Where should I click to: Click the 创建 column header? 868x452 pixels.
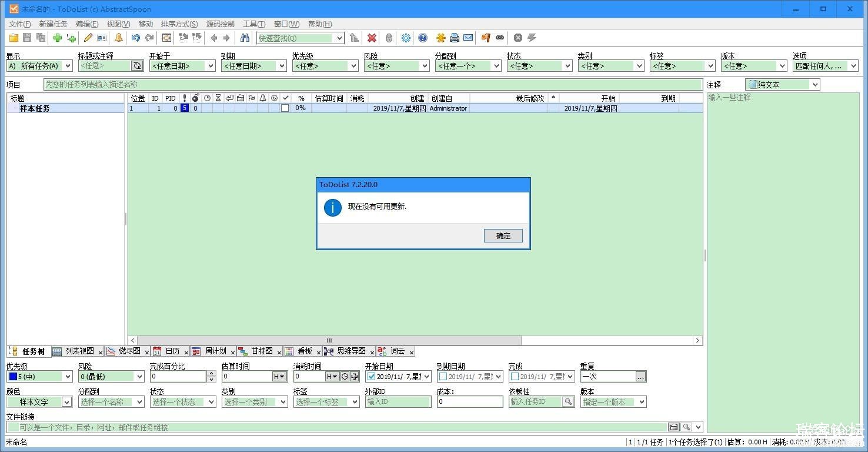pos(397,98)
